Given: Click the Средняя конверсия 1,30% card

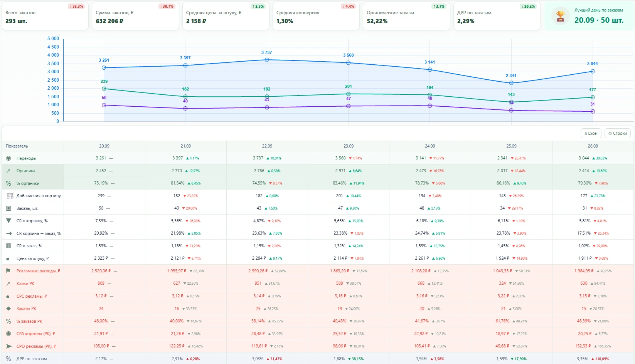Looking at the screenshot, I should coord(316,16).
